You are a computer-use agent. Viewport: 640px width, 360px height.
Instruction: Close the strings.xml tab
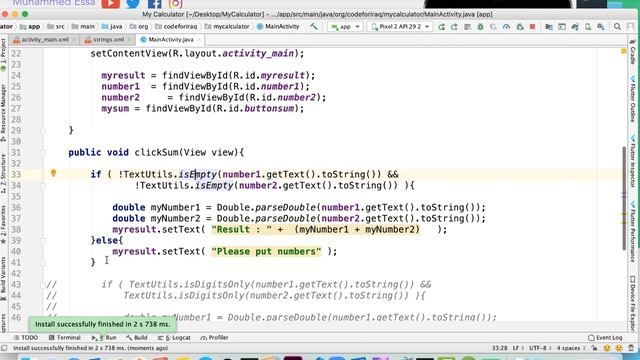pyautogui.click(x=130, y=40)
